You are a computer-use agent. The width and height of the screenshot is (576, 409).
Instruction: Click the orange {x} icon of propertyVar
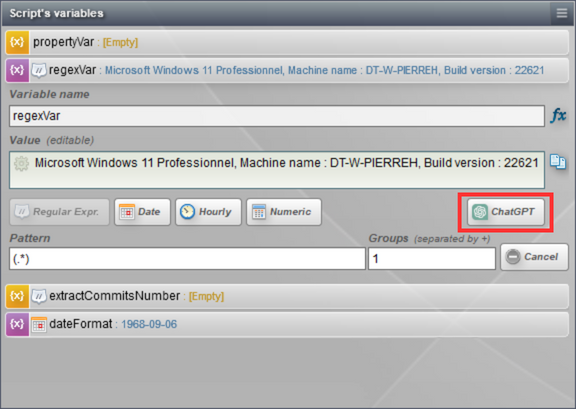(x=17, y=42)
